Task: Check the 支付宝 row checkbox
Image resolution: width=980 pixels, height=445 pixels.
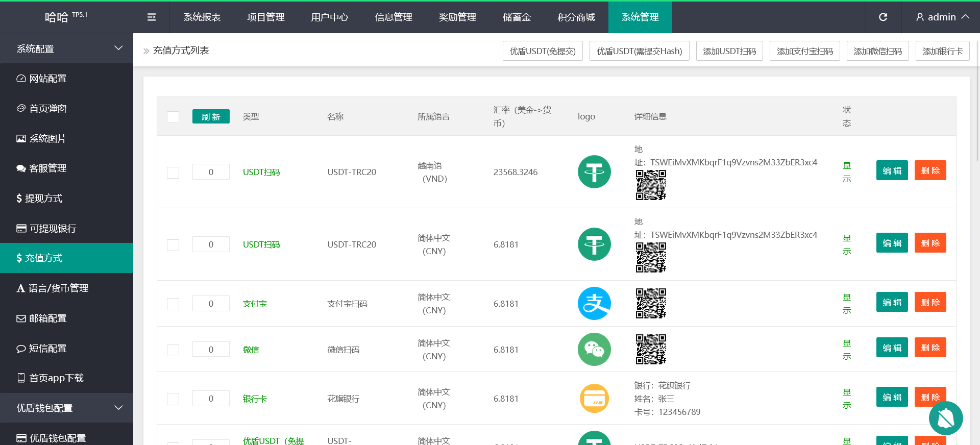Action: pyautogui.click(x=173, y=304)
